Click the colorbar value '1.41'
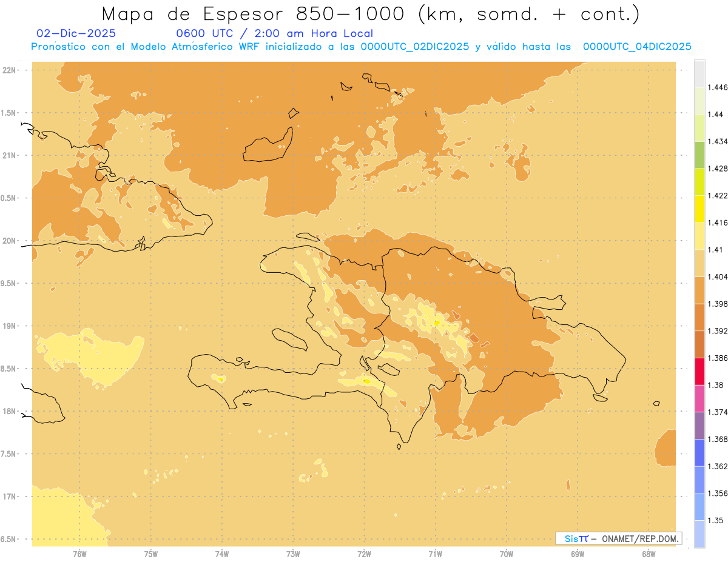 (x=716, y=250)
